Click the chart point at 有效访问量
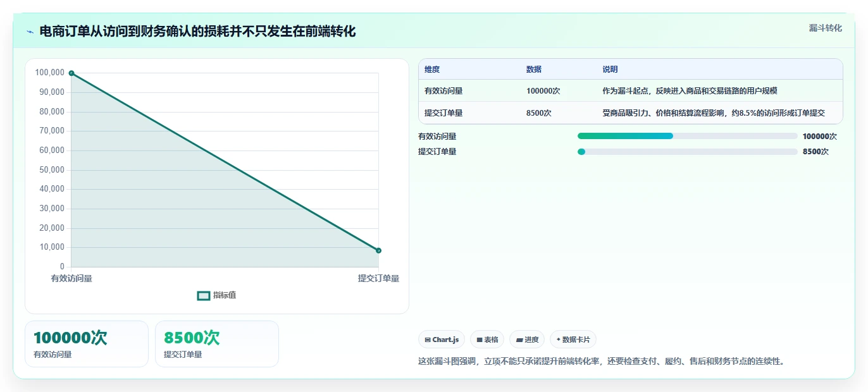This screenshot has height=392, width=868. 71,73
